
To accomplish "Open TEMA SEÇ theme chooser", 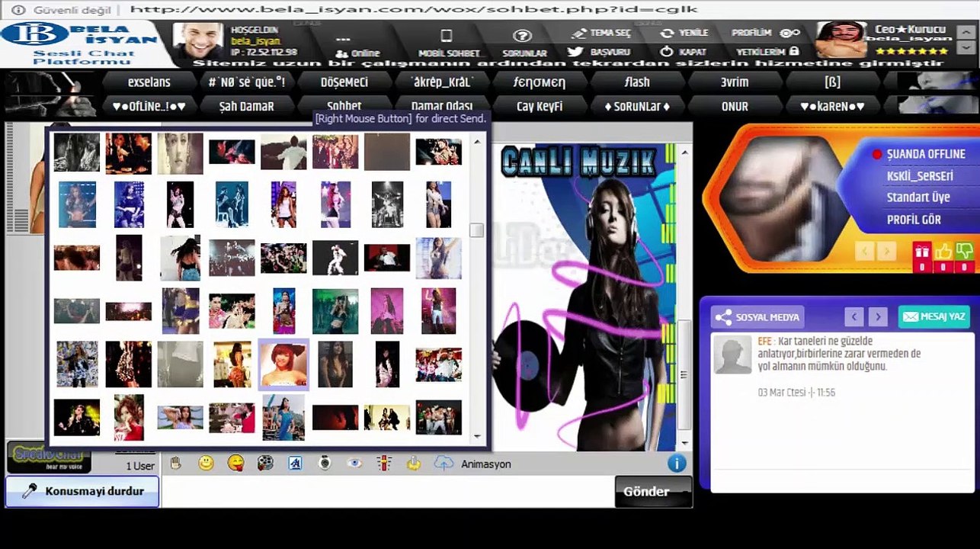I will point(602,33).
